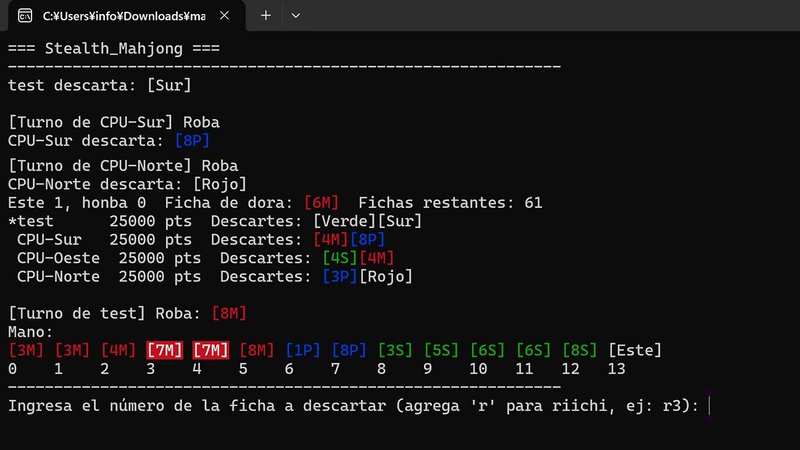Click hand tile [Este] in the hand

pos(635,351)
